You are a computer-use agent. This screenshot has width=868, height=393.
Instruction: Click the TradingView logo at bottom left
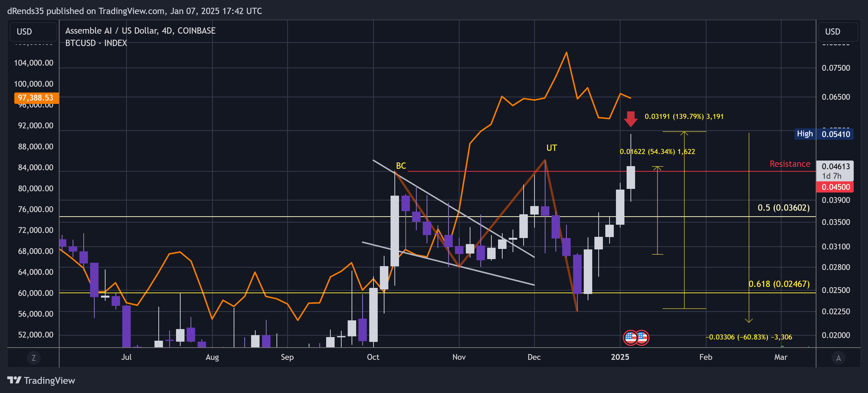click(41, 380)
